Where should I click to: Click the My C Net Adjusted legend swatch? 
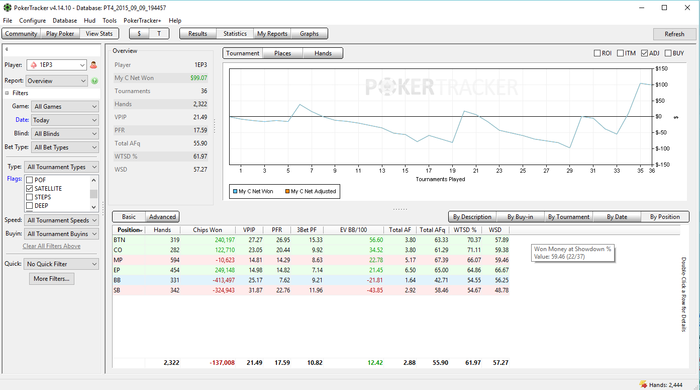pos(288,191)
